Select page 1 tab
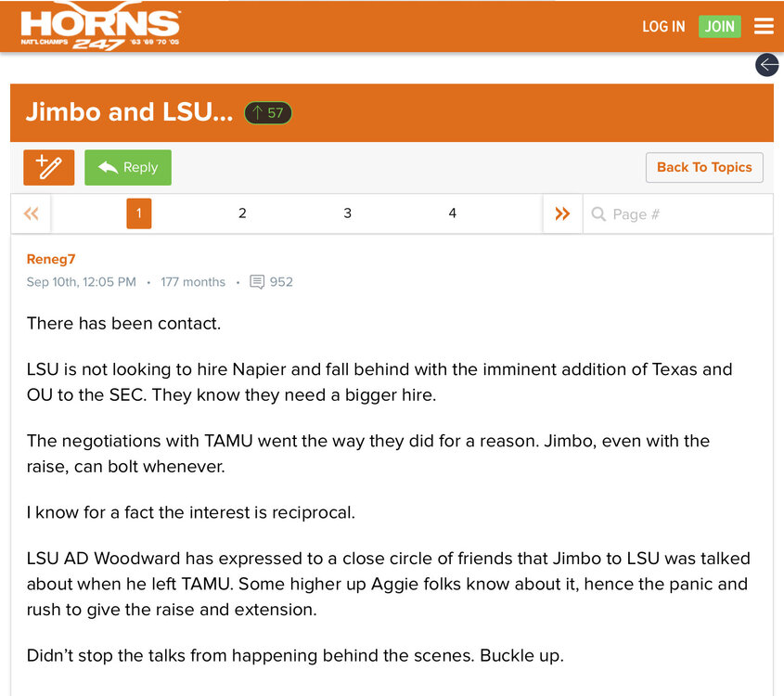 click(x=138, y=213)
